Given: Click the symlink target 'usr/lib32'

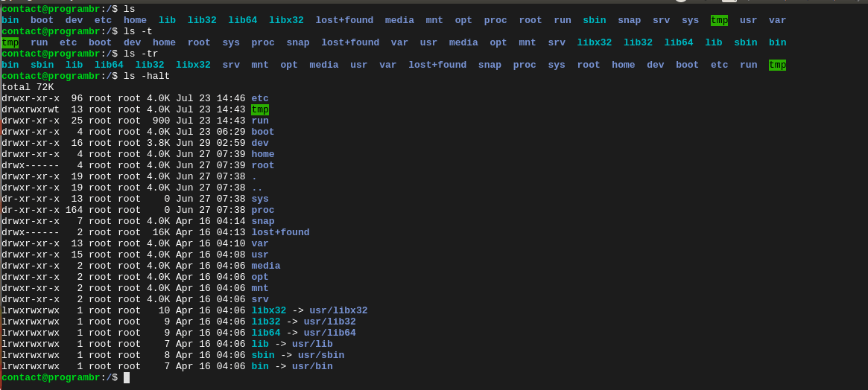Looking at the screenshot, I should [x=329, y=322].
